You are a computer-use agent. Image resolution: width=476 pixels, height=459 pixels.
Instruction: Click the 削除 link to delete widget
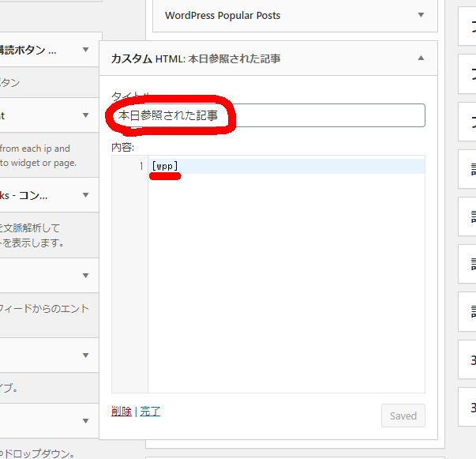click(122, 412)
